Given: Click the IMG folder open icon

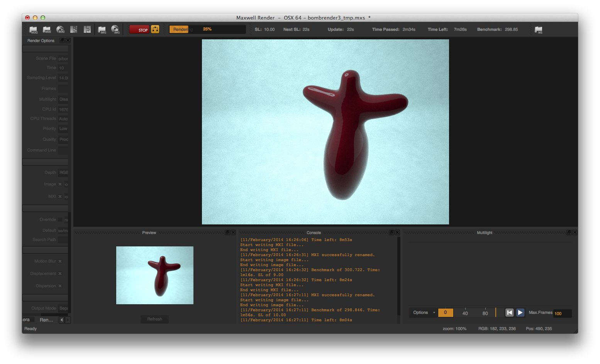Looking at the screenshot, I should pyautogui.click(x=102, y=30).
